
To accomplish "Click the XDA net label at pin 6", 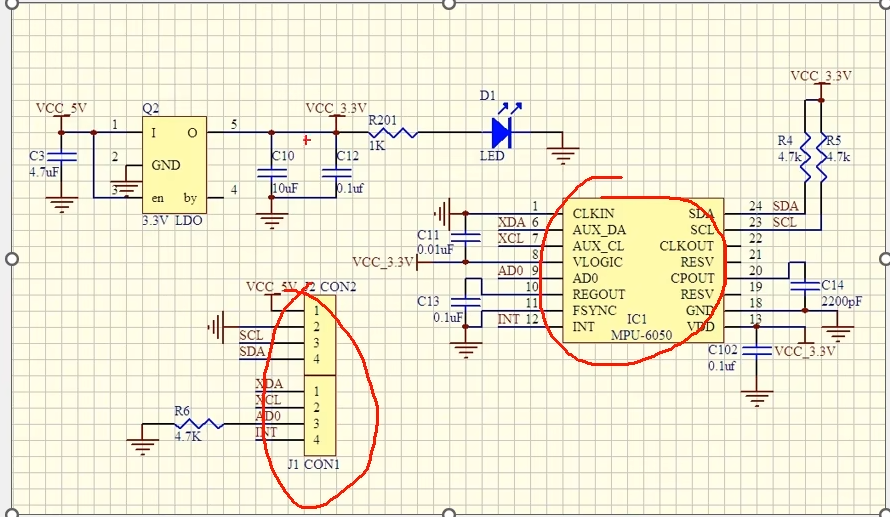I will tap(511, 222).
